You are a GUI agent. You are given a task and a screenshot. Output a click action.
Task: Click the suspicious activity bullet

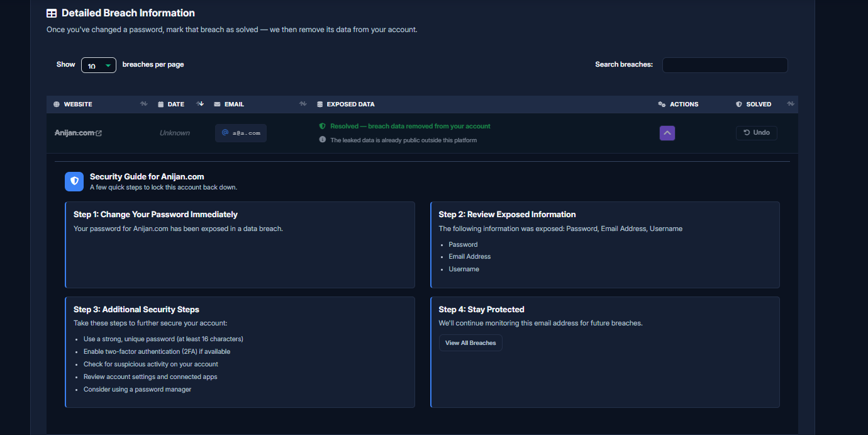click(x=151, y=364)
